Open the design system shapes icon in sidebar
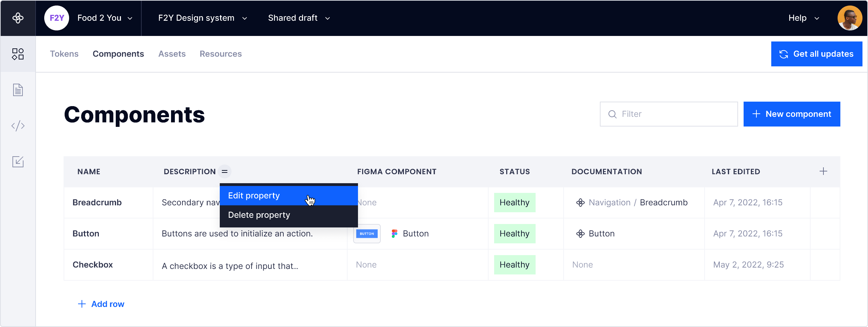The width and height of the screenshot is (868, 327). (x=18, y=54)
